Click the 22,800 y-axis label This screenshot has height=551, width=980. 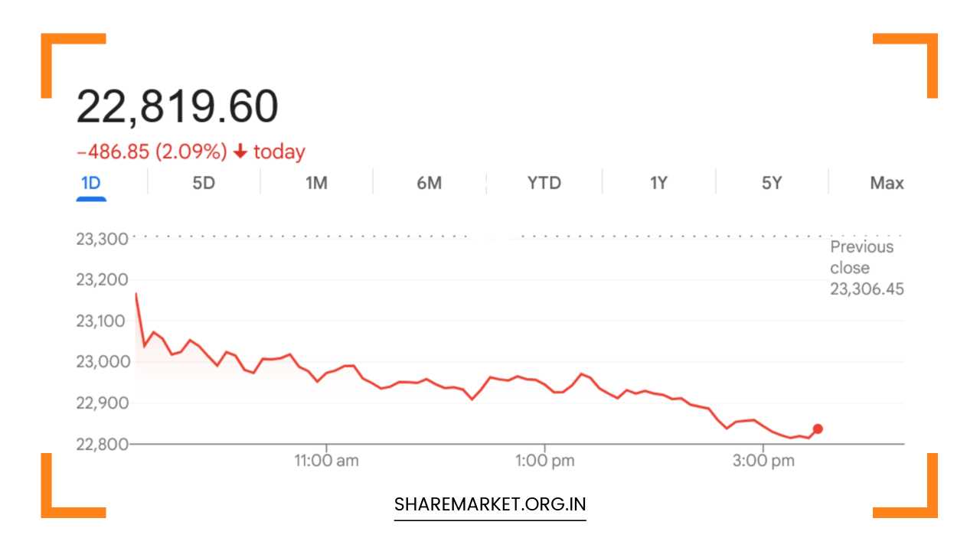102,444
